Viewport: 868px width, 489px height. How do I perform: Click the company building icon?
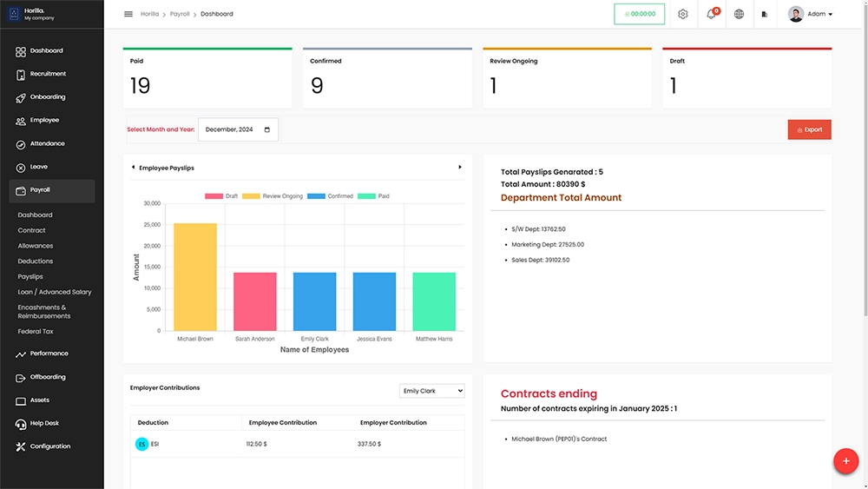[x=764, y=14]
